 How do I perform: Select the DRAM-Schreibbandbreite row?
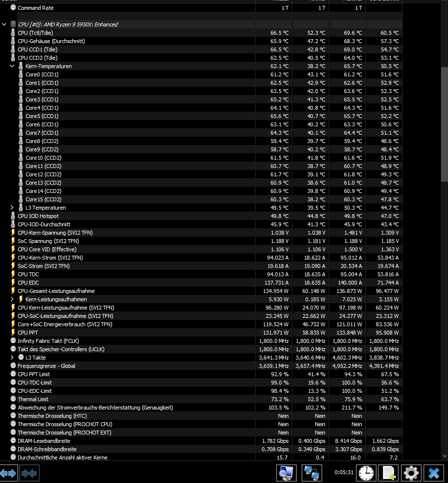coord(201,449)
